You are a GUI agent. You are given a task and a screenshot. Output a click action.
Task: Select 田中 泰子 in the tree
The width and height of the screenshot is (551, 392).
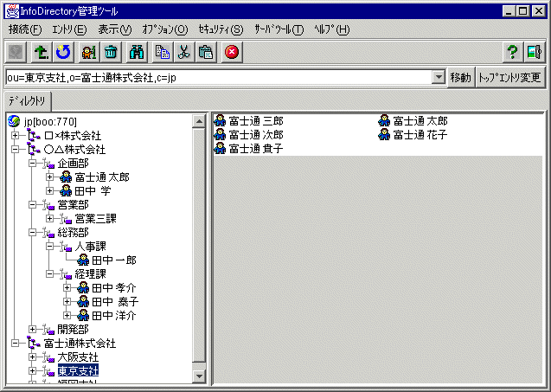115,302
